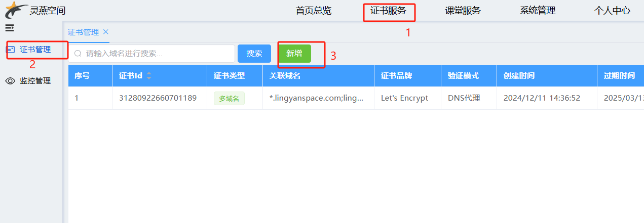Collapse sidebar with the hamburger menu icon
The height and width of the screenshot is (223, 644).
[10, 28]
